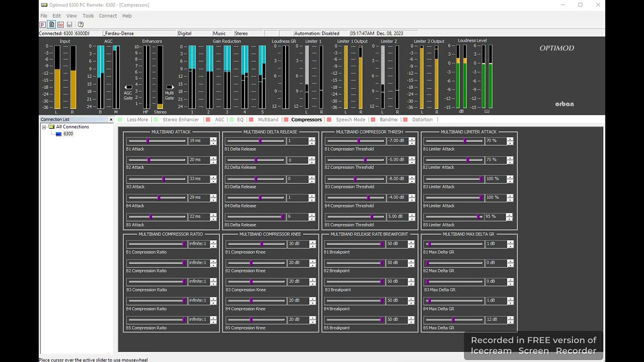
Task: Click the B3 Compression Threshold slider
Action: [355, 179]
